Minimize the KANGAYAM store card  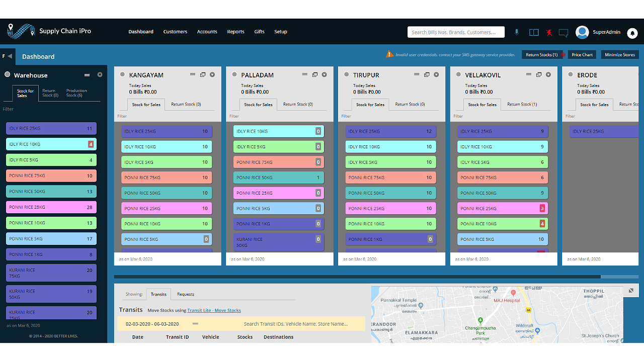(193, 74)
